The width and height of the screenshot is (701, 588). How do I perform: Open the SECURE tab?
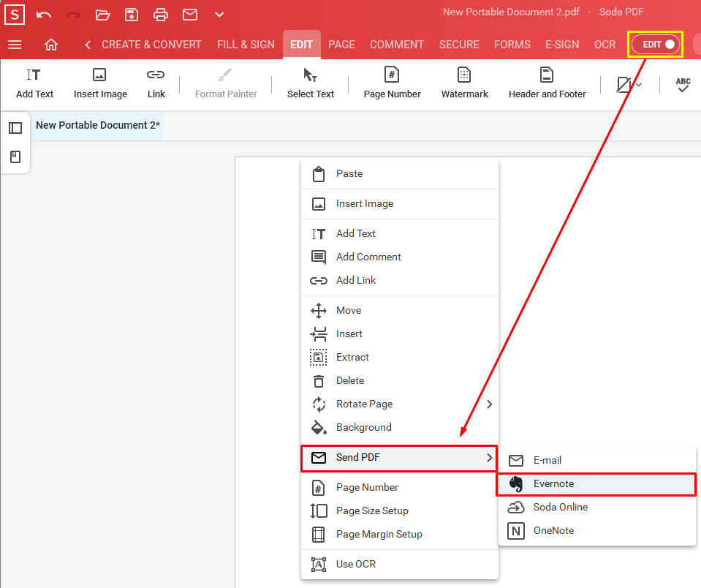click(x=459, y=45)
